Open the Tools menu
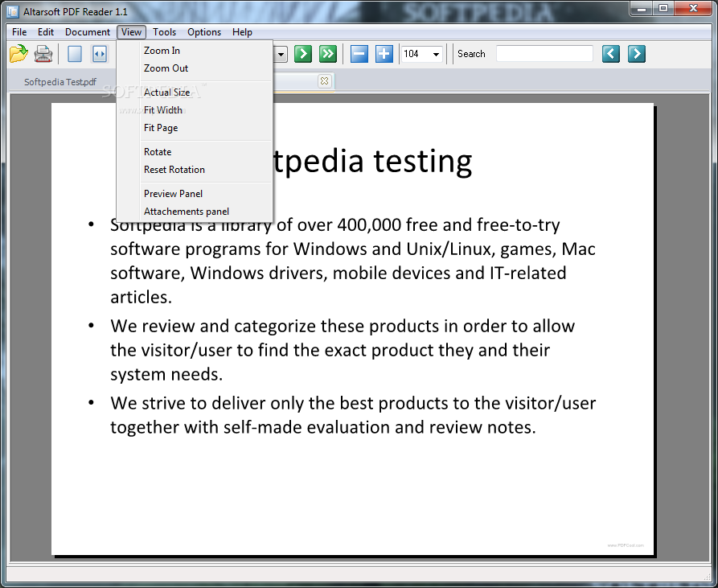Screen dimensions: 718x588 (x=164, y=32)
